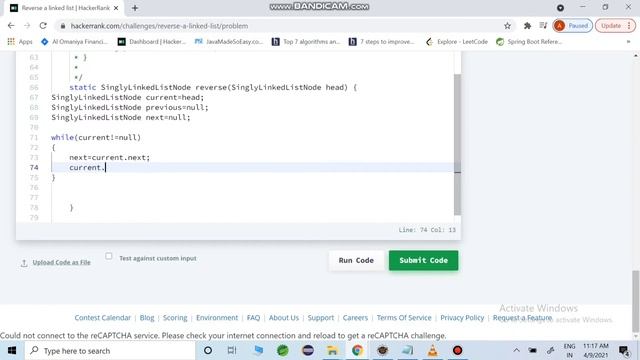Click the code editor vertical scrollbar

(x=458, y=144)
